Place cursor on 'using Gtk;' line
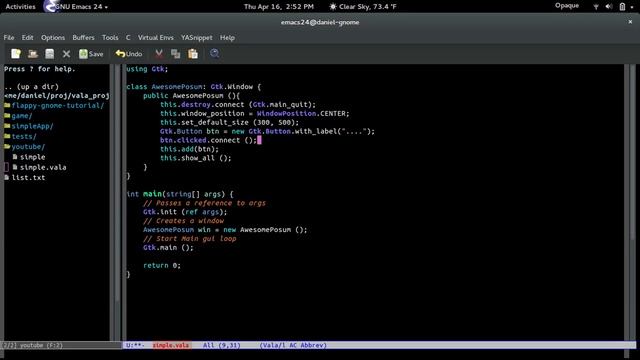 [x=147, y=69]
